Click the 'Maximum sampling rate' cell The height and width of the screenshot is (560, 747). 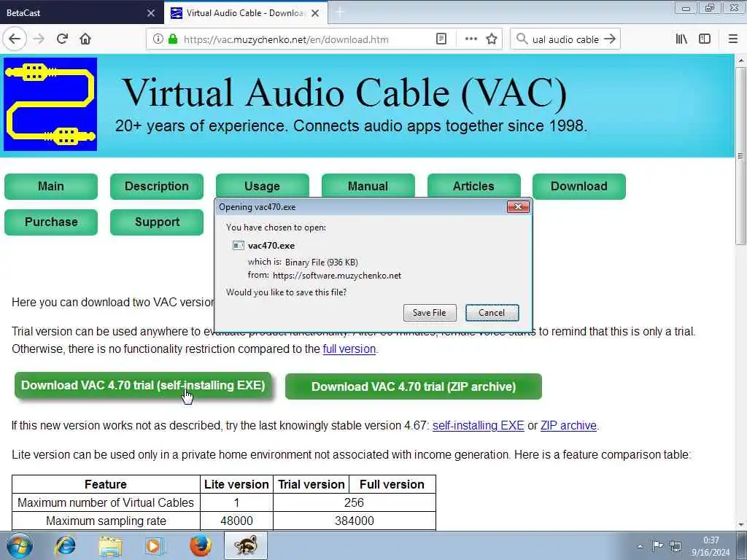106,521
